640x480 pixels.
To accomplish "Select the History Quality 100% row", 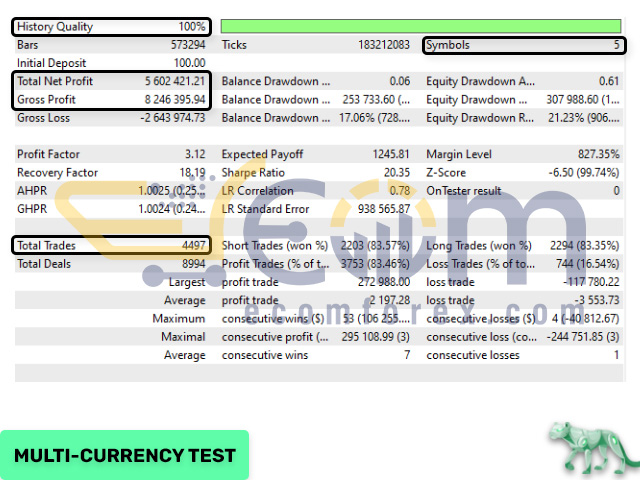I will pos(111,27).
